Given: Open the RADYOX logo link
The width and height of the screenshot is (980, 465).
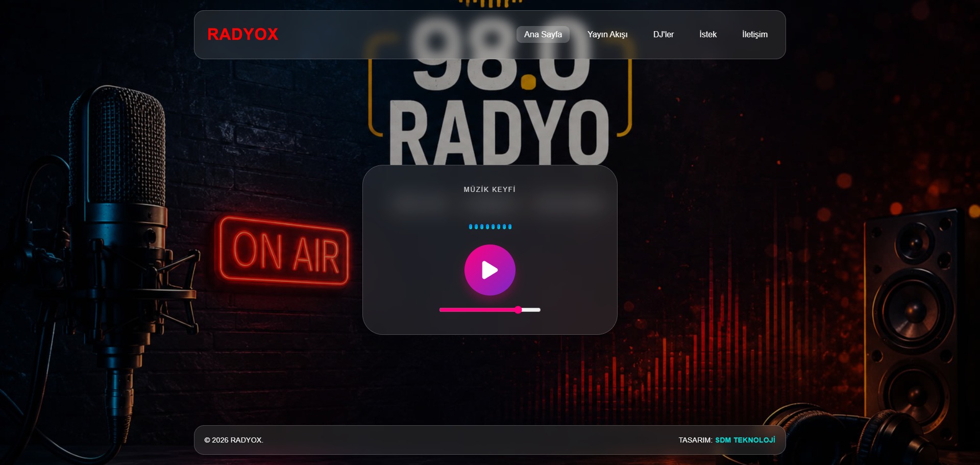Looking at the screenshot, I should [x=242, y=34].
